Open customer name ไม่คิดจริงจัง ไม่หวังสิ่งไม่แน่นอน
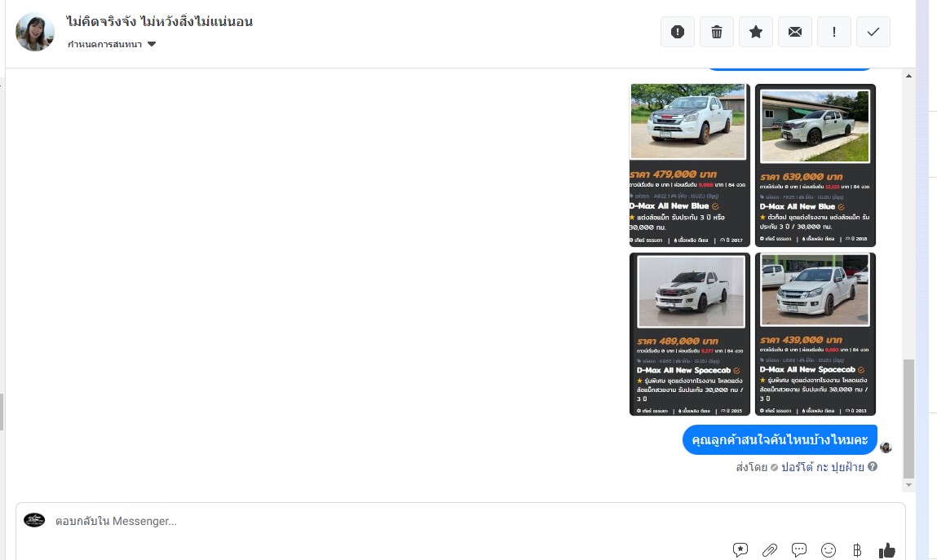 click(x=160, y=22)
